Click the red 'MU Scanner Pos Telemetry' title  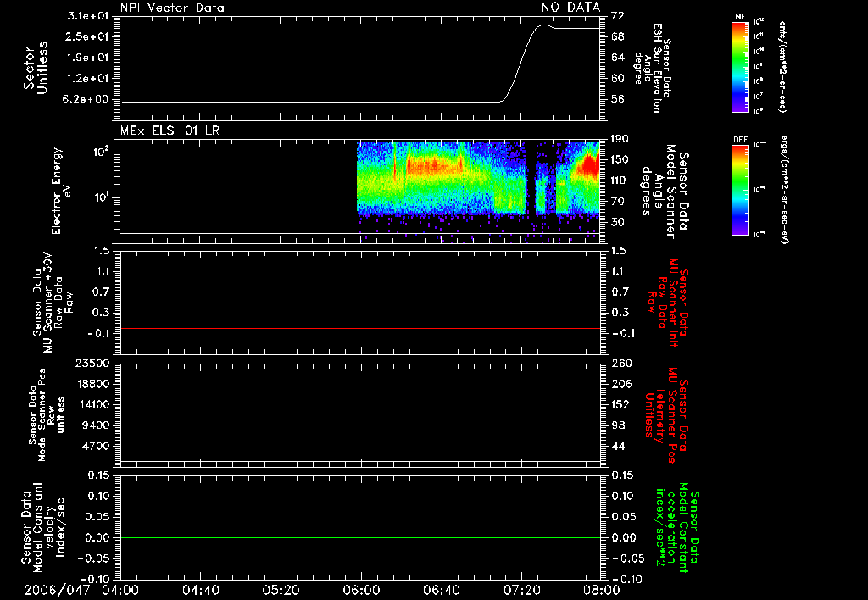point(667,415)
